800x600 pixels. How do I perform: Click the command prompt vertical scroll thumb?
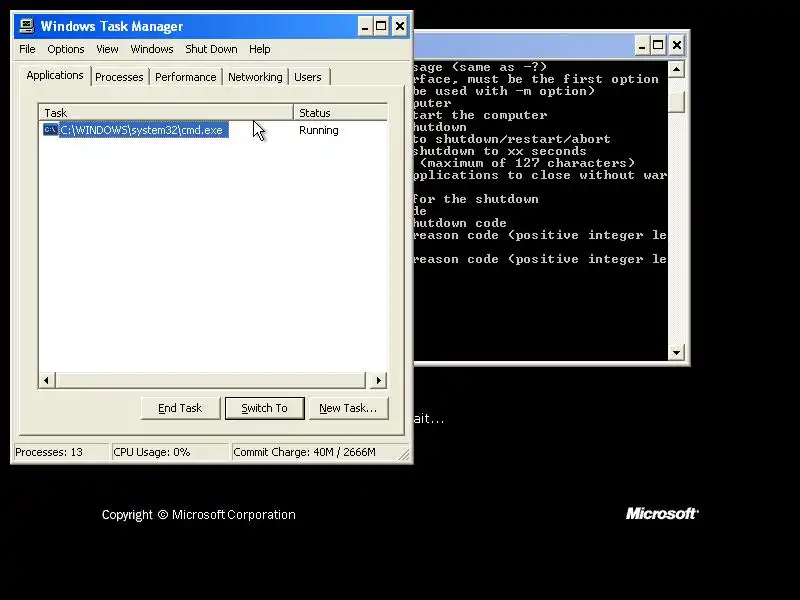click(676, 102)
